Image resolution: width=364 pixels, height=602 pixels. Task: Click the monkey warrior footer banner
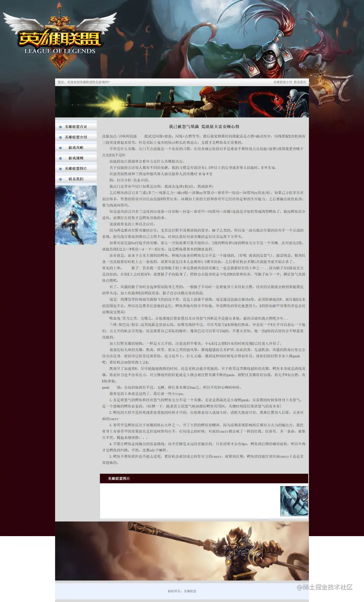pyautogui.click(x=182, y=551)
